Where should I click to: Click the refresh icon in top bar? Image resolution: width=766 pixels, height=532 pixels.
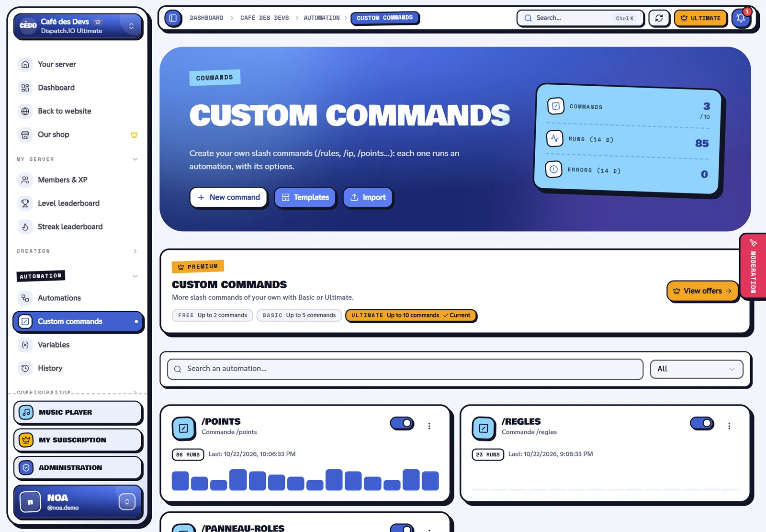click(659, 18)
